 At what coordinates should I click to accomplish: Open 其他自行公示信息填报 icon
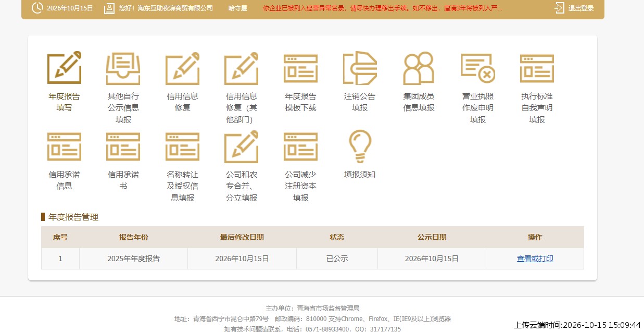(x=123, y=68)
